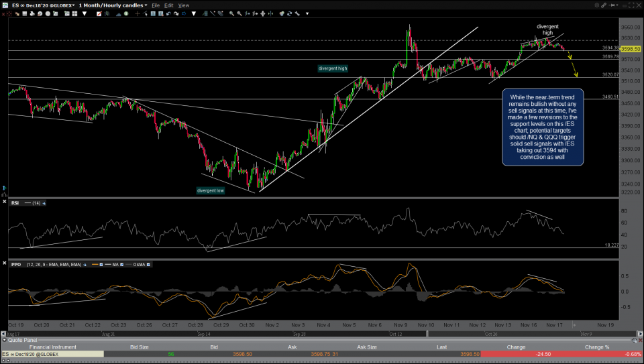
Task: Open PPO parameters settings arrow
Action: point(85,265)
